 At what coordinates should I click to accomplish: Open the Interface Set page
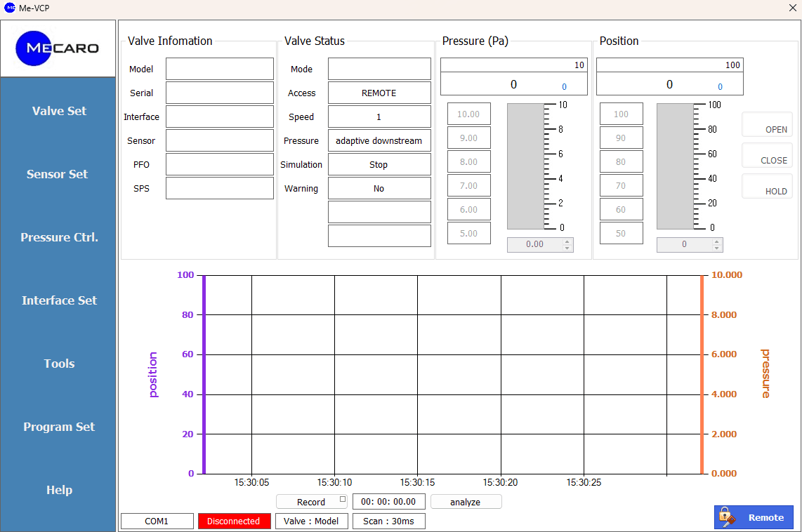point(59,300)
